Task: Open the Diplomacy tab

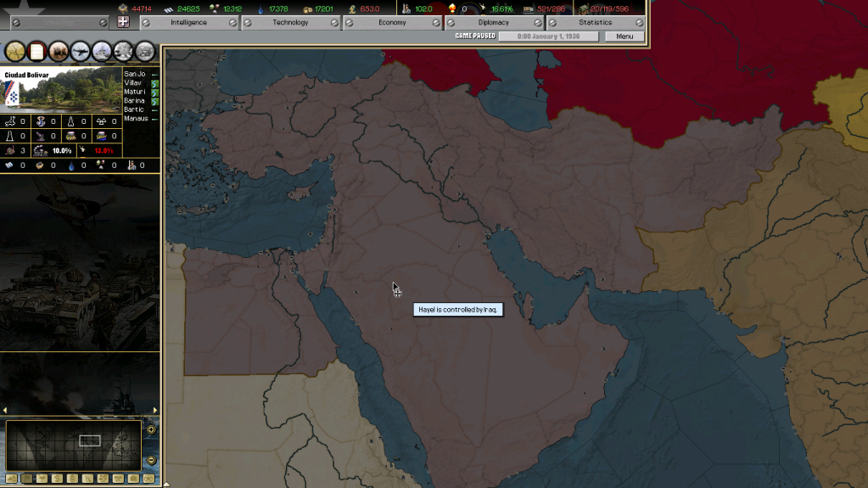Action: [x=494, y=23]
